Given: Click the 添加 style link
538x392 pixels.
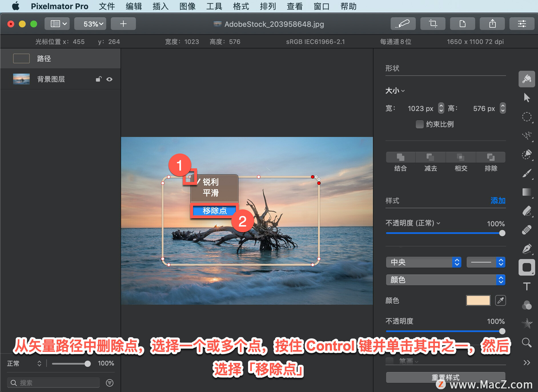Looking at the screenshot, I should pyautogui.click(x=498, y=201).
